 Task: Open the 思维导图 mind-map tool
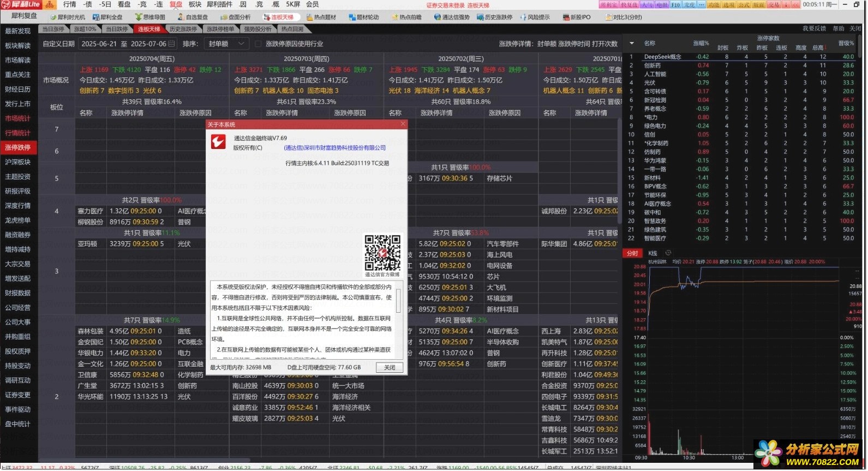(x=151, y=17)
